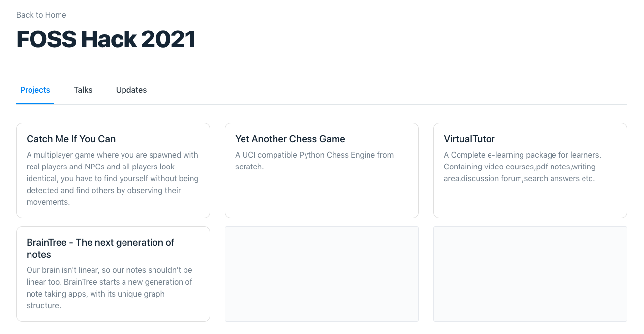Switch to the Talks tab
Viewport: 644px width, 334px height.
(83, 90)
